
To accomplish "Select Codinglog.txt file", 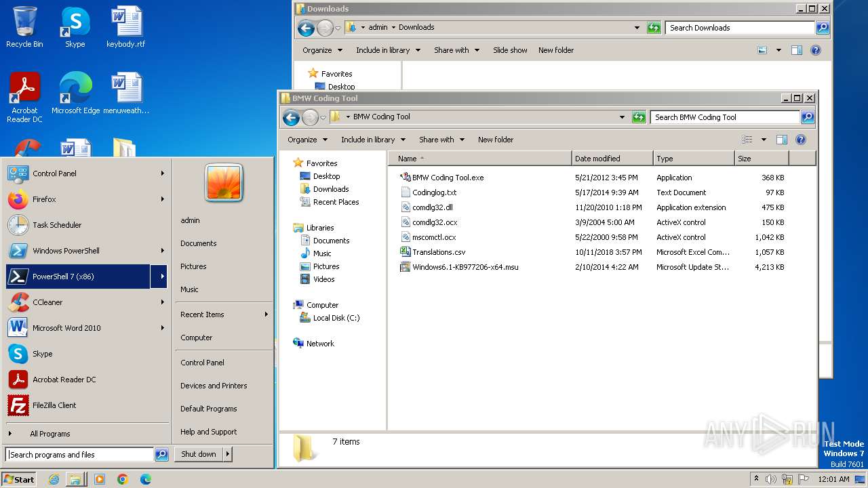I will pos(434,192).
